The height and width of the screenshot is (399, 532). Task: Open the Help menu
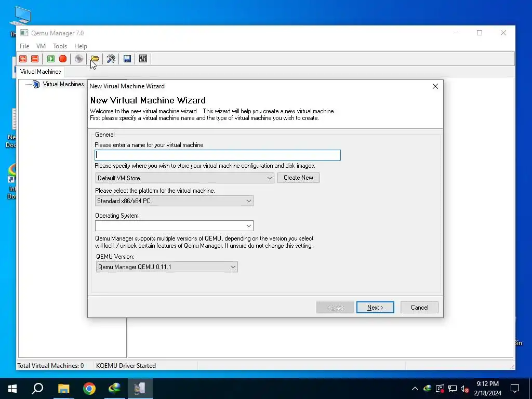pos(81,46)
